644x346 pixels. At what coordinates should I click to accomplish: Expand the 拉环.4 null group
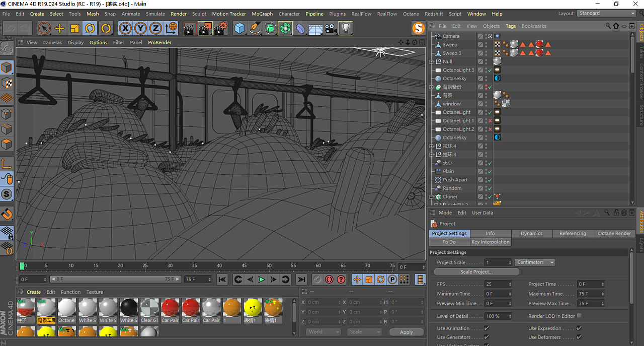pos(431,146)
